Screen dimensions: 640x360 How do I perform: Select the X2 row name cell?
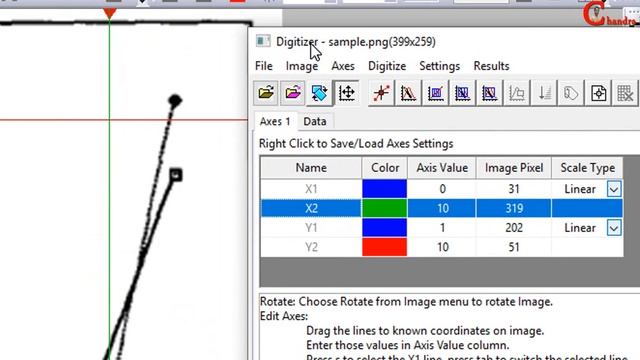(311, 209)
